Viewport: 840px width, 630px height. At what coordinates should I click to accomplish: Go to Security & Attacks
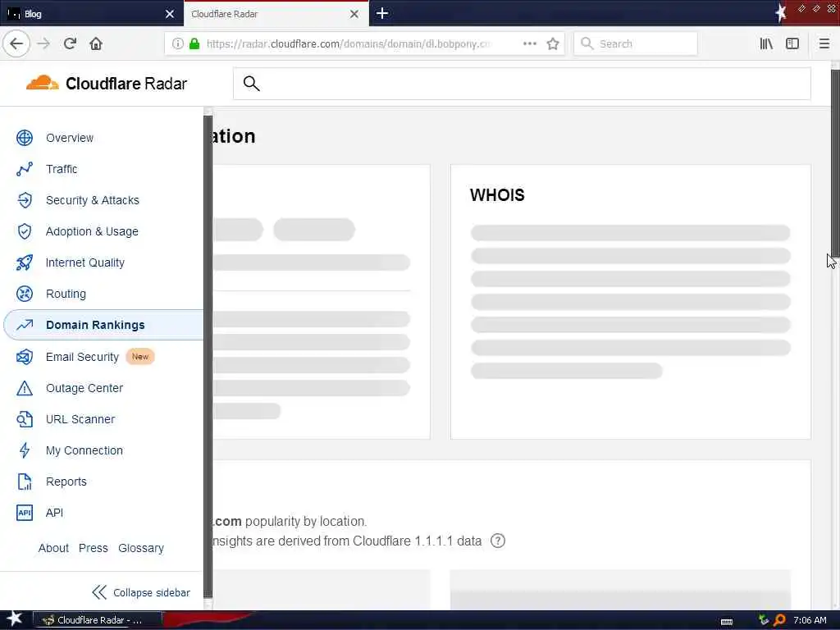[x=93, y=200]
